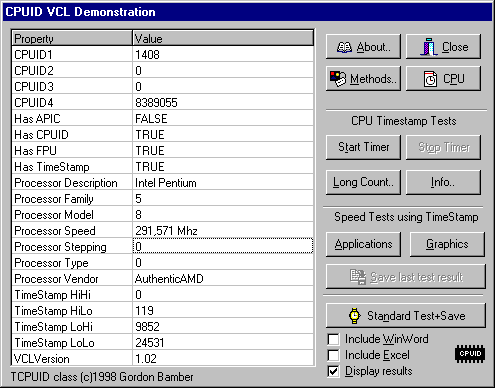Select the Has APIC value FALSE
495x388 pixels.
pos(223,118)
